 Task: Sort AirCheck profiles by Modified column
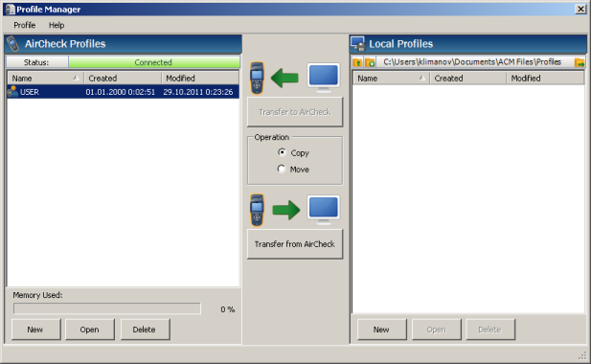[x=200, y=78]
